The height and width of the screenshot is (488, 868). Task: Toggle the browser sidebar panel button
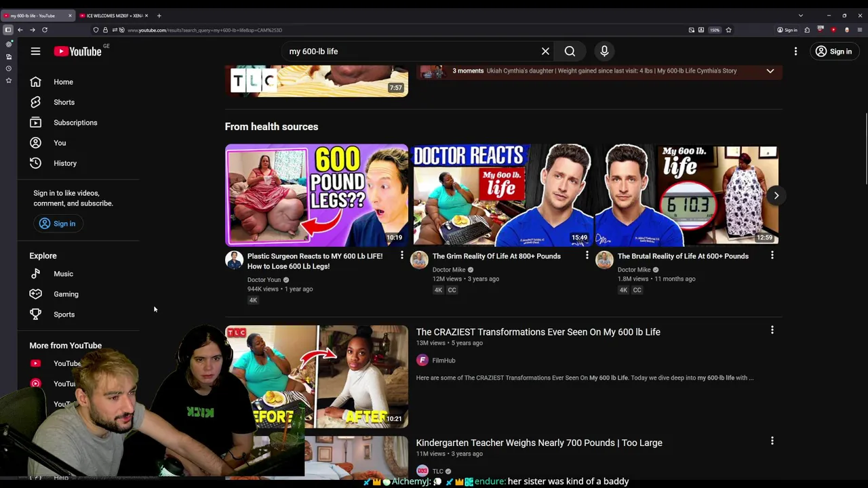(x=7, y=30)
